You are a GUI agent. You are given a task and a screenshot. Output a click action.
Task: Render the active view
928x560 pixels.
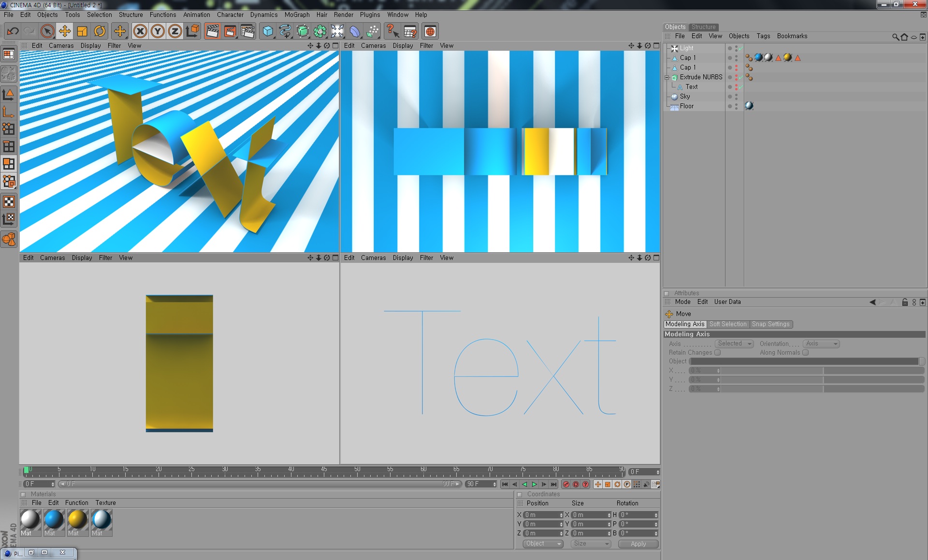pyautogui.click(x=212, y=31)
